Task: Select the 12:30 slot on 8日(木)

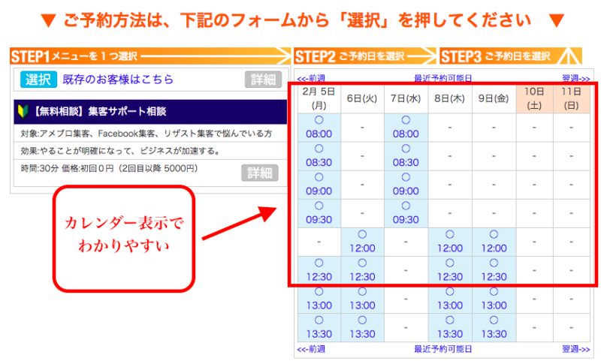Action: [450, 271]
